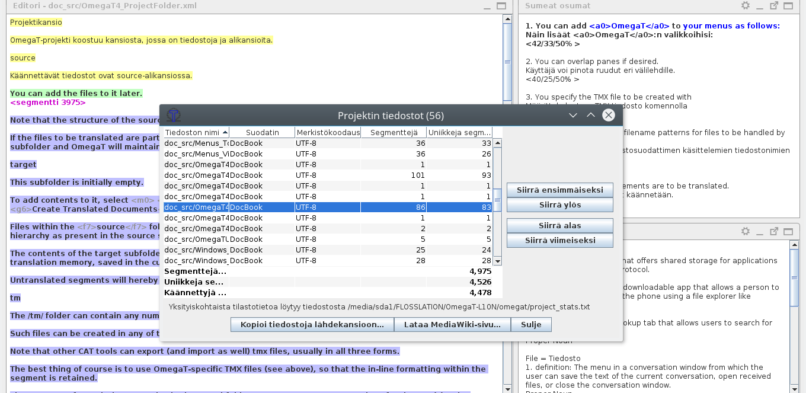Click Siirrä viimeiseksi button
Screen dimensions: 806x393
pyautogui.click(x=560, y=240)
